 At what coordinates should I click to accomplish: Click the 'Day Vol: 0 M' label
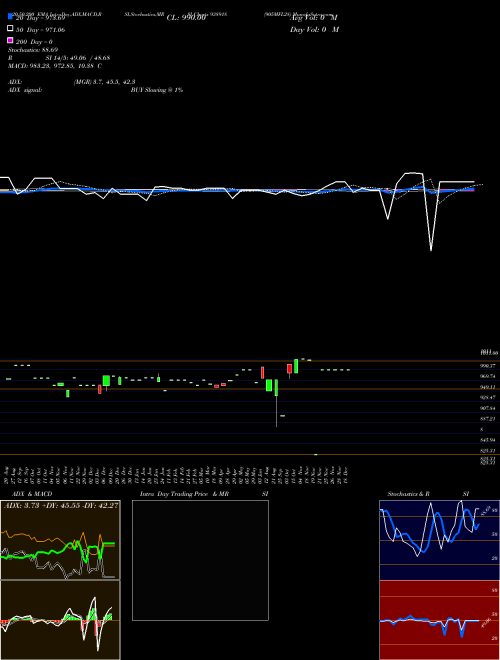(x=314, y=30)
